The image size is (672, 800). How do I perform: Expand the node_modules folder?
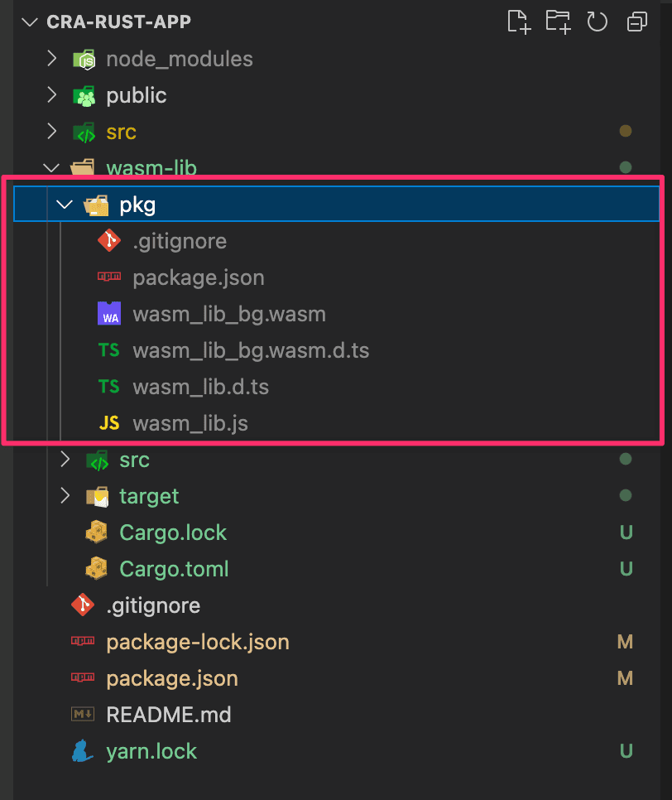coord(51,59)
